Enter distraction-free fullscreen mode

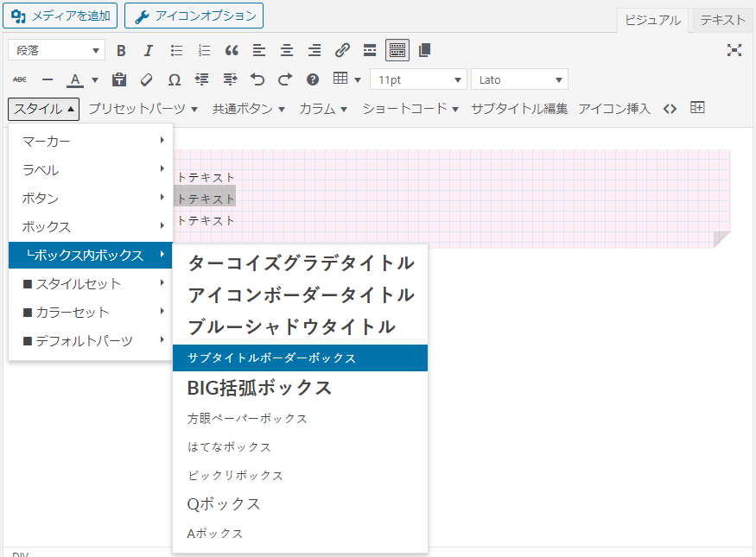(x=734, y=50)
